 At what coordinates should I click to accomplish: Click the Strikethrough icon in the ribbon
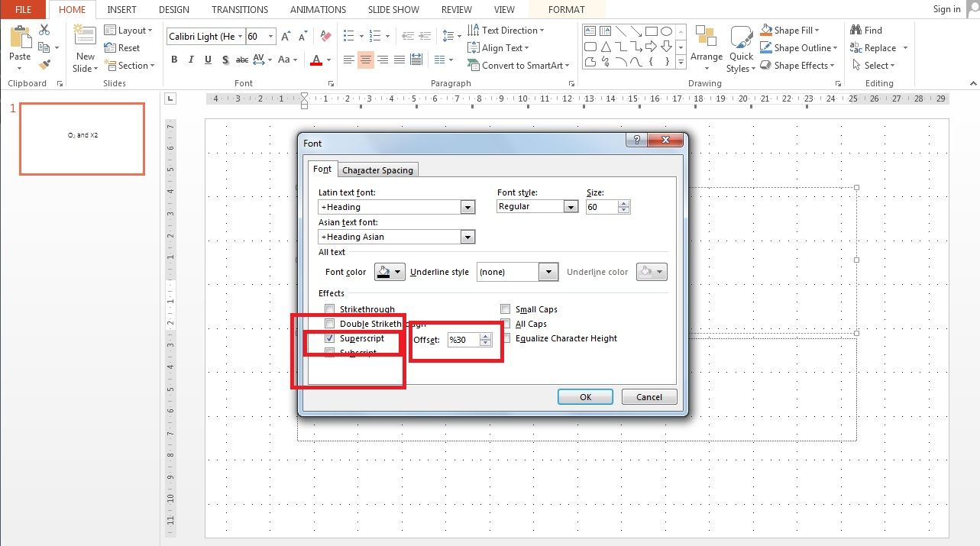(242, 59)
